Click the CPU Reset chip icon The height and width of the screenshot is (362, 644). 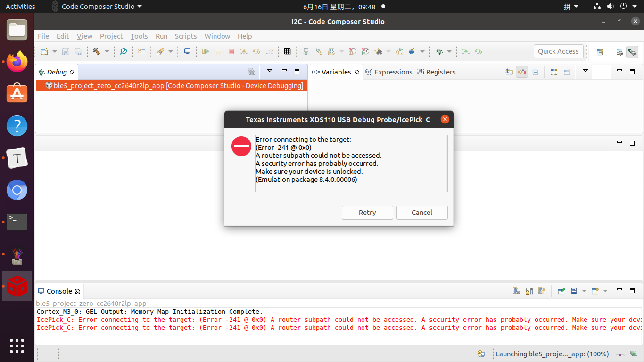click(378, 51)
